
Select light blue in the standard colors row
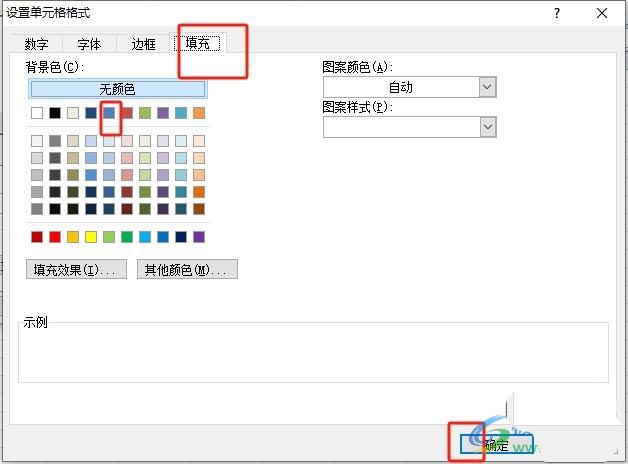(145, 237)
